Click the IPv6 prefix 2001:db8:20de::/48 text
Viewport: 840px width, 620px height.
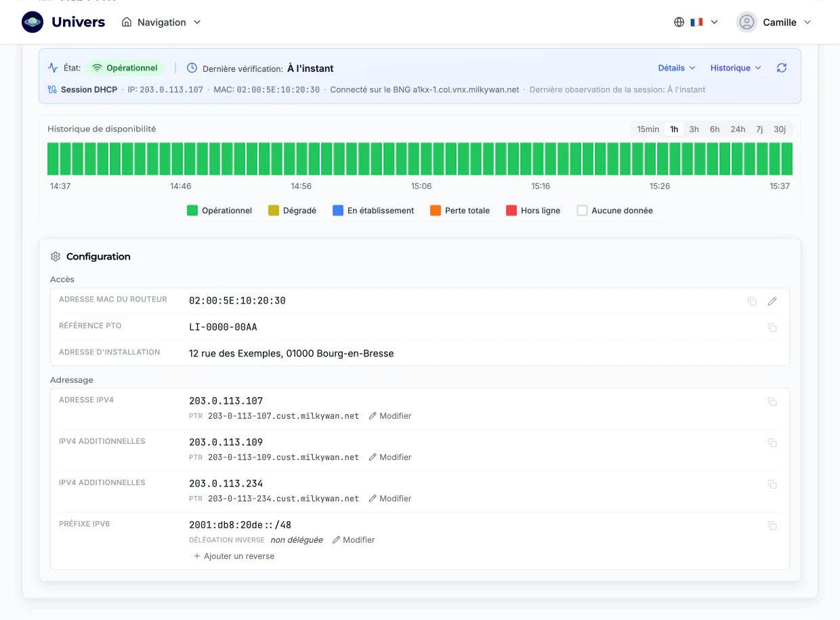coord(240,525)
